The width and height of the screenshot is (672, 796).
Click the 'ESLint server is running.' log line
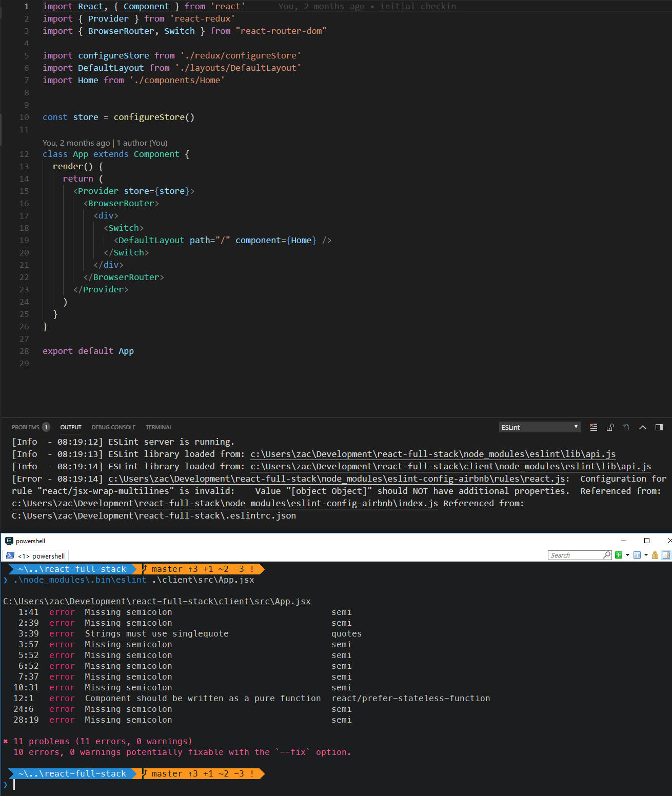pyautogui.click(x=171, y=442)
